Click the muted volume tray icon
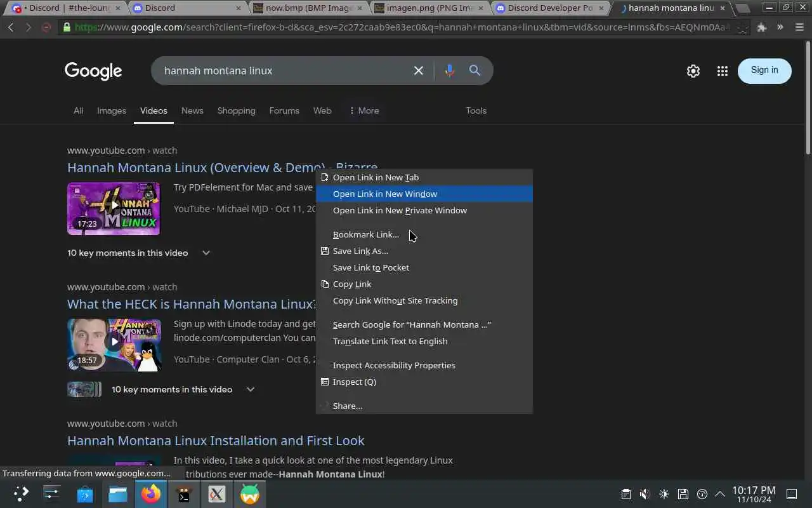This screenshot has height=508, width=812. pyautogui.click(x=645, y=494)
